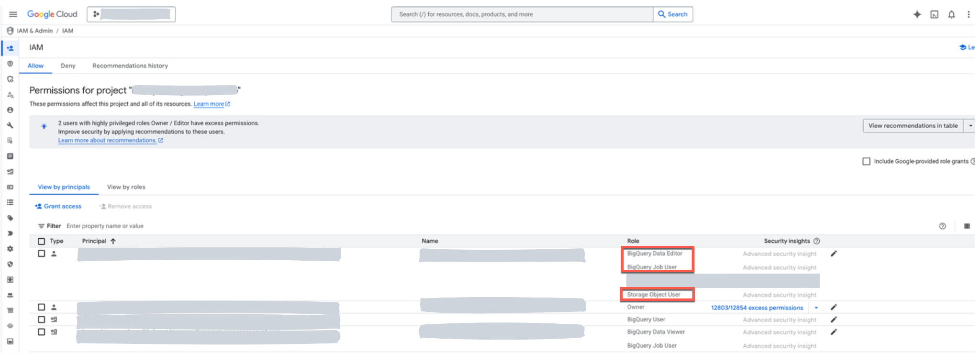
Task: Edit principal with BigQuery Data Editor role
Action: (x=834, y=254)
